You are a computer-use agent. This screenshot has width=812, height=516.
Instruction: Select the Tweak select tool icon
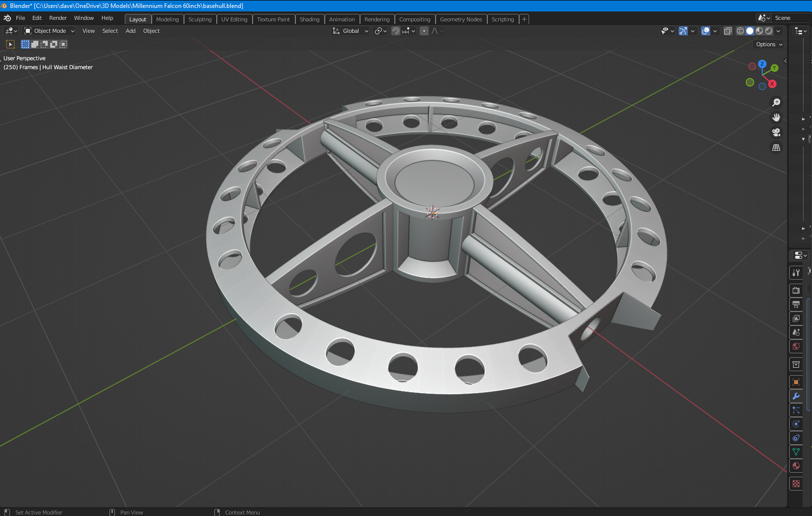[10, 44]
